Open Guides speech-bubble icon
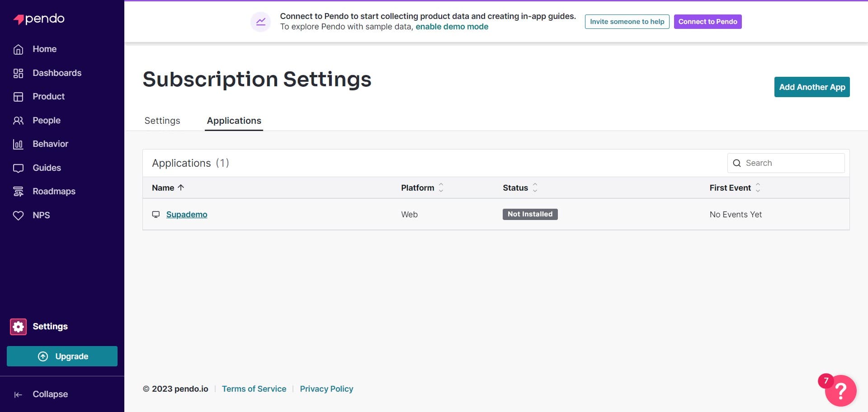 click(x=18, y=168)
